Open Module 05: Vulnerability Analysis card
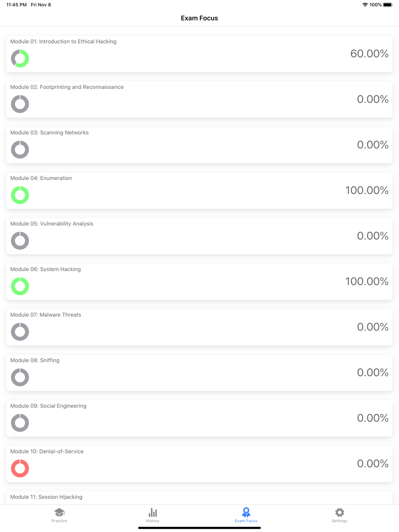 199,236
